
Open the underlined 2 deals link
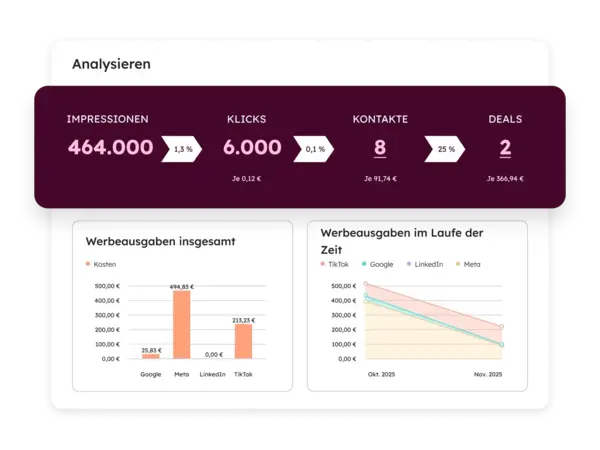coord(505,148)
